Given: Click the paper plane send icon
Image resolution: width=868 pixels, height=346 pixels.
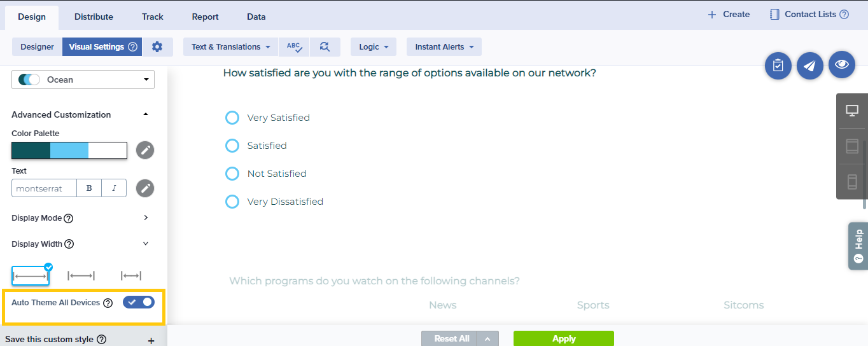Looking at the screenshot, I should (809, 66).
